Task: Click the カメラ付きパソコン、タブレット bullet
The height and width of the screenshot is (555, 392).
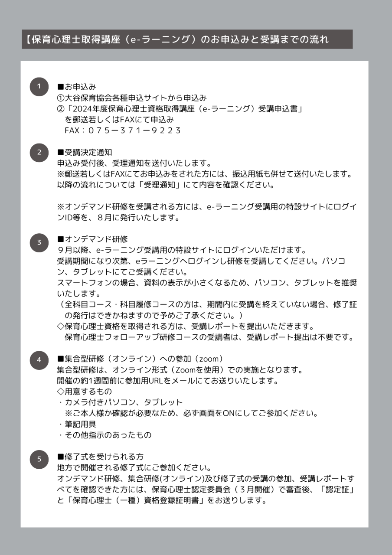Action: (x=121, y=403)
